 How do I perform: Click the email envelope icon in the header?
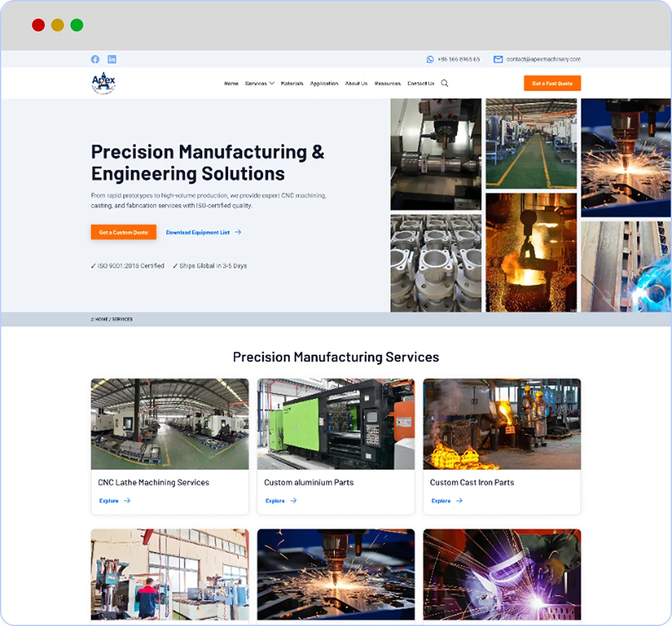coord(498,59)
